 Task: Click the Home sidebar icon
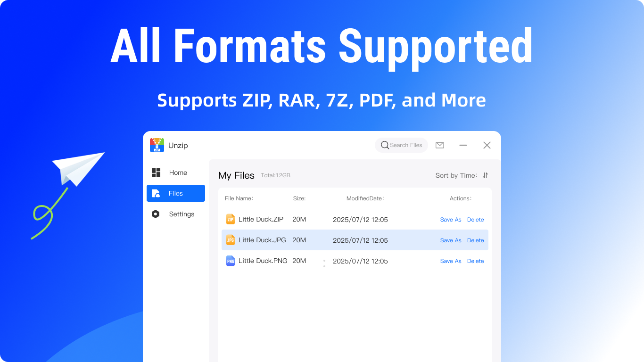pyautogui.click(x=156, y=173)
